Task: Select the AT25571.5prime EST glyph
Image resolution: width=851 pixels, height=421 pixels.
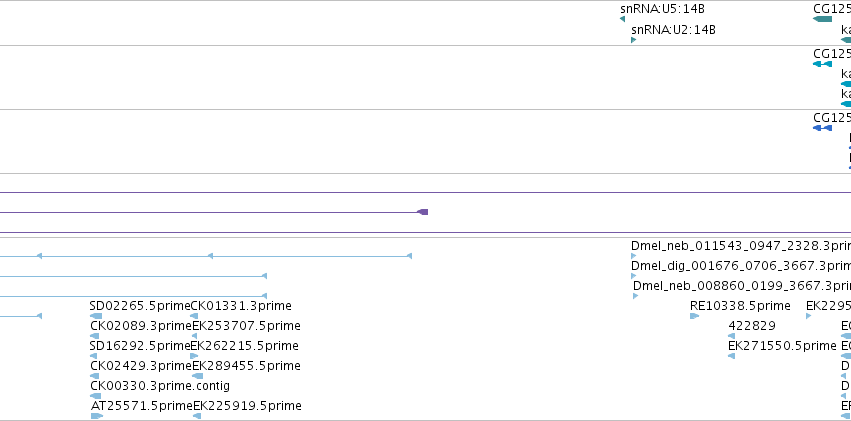Action: click(97, 416)
